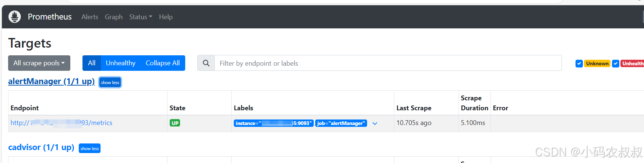Viewport: 644px width, 163px height.
Task: Open the alertManager metrics endpoint URL
Action: click(x=61, y=123)
